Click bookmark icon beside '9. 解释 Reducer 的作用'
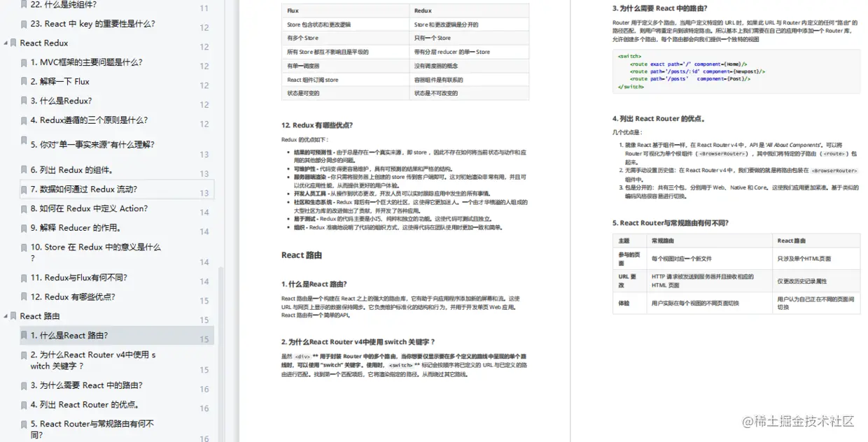The image size is (868, 442). click(24, 228)
